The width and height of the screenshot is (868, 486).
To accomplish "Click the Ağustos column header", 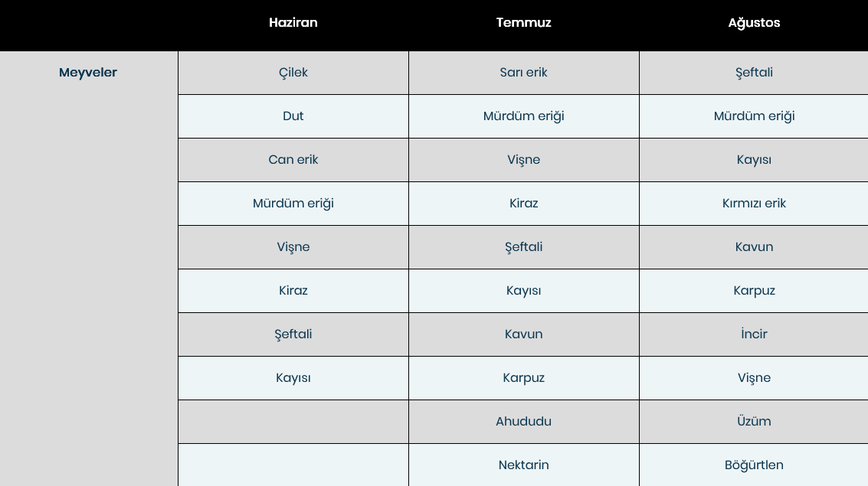I will click(x=754, y=23).
